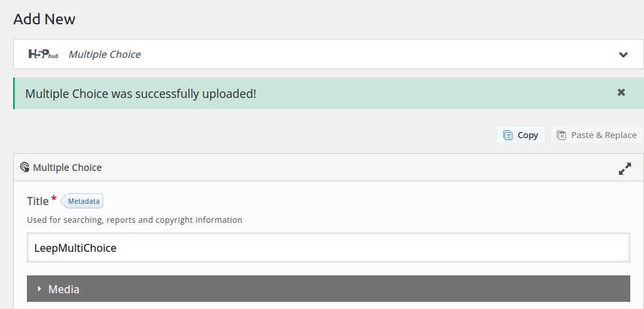This screenshot has width=644, height=309.
Task: Click the Multiple Choice editor header title
Action: 67,167
